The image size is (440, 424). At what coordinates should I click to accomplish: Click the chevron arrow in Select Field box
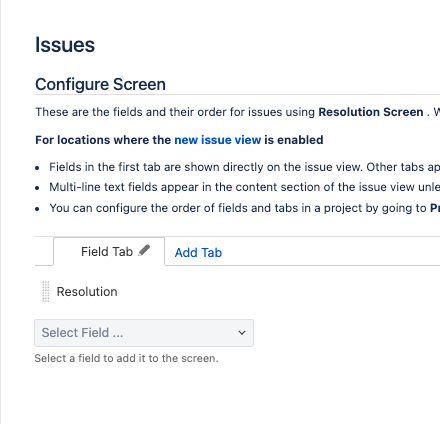(x=242, y=333)
